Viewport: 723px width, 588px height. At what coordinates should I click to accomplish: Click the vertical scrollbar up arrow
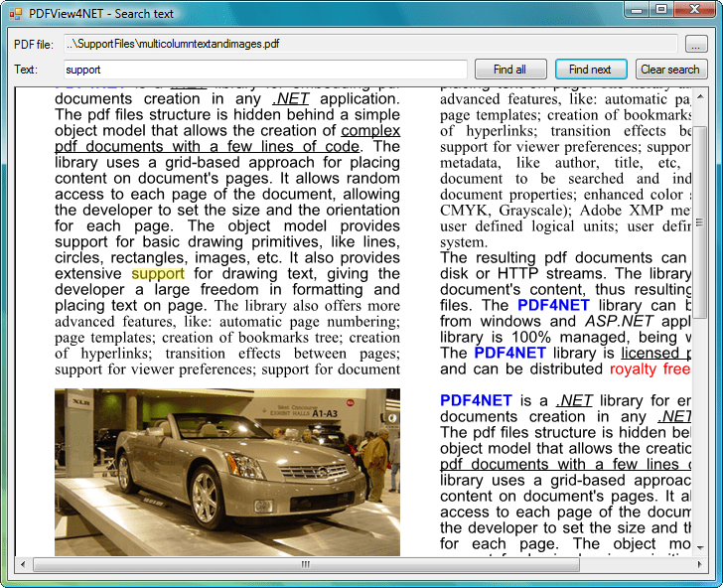700,96
